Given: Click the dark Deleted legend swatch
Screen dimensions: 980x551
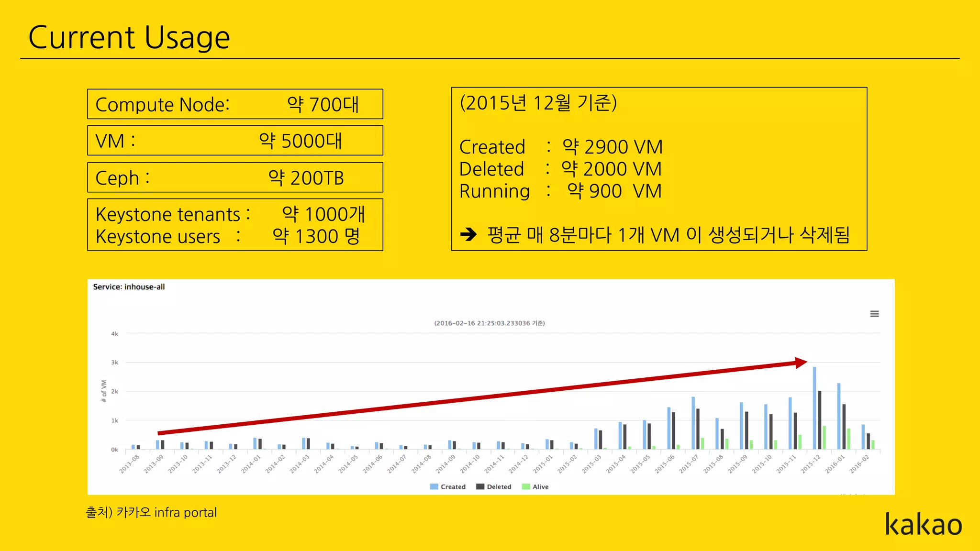Looking at the screenshot, I should pyautogui.click(x=480, y=486).
